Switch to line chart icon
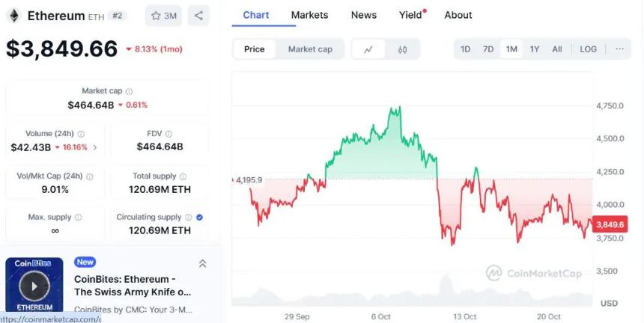 pyautogui.click(x=368, y=49)
